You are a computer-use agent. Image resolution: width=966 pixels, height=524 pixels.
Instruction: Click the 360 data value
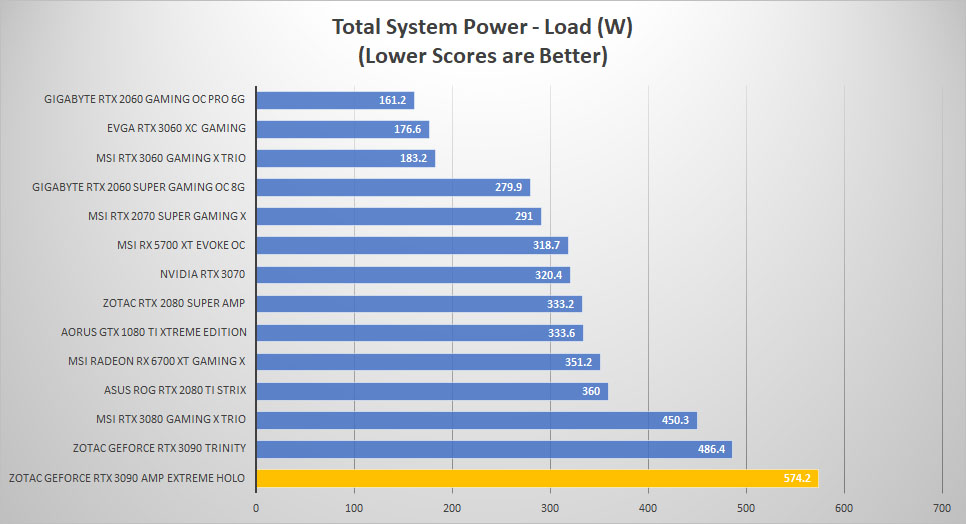coord(591,391)
